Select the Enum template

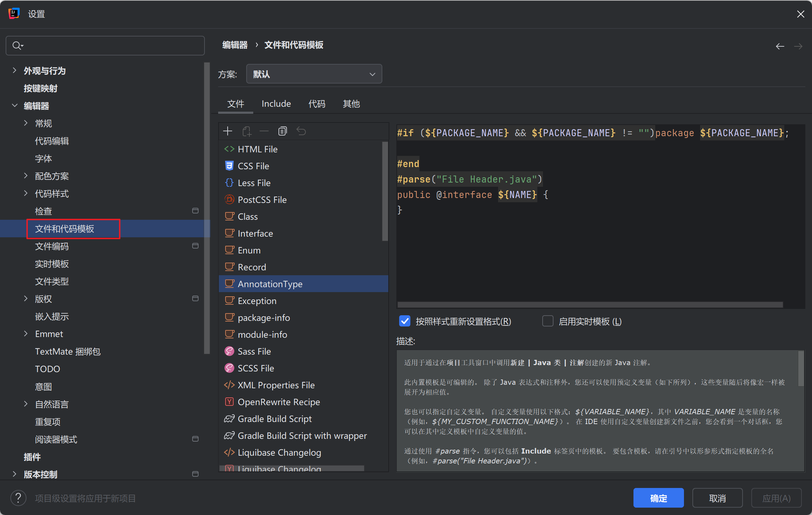pyautogui.click(x=303, y=250)
